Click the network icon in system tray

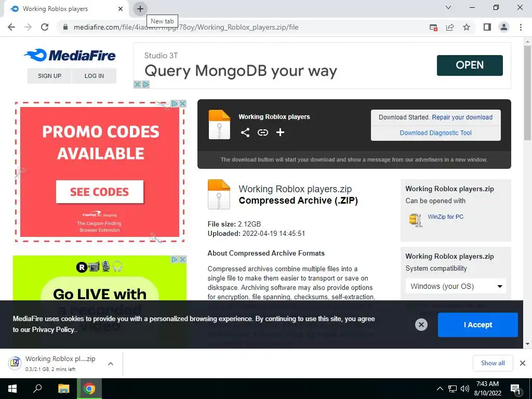pos(453,389)
